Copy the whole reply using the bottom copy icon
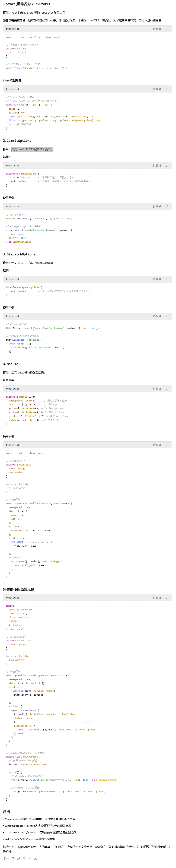Screen dimensions: 176x868 point(5,859)
